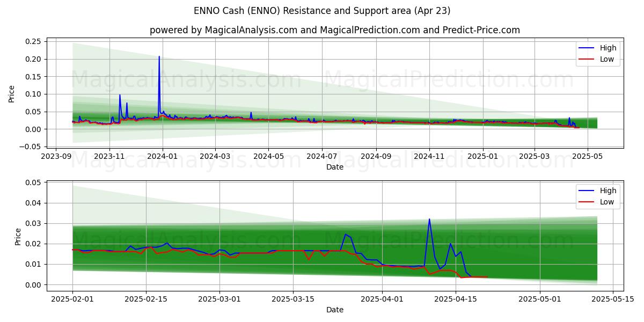Viewport: 644px width, 322px height.
Task: Click the 'Date' x-axis title of bottom chart
Action: [x=335, y=310]
